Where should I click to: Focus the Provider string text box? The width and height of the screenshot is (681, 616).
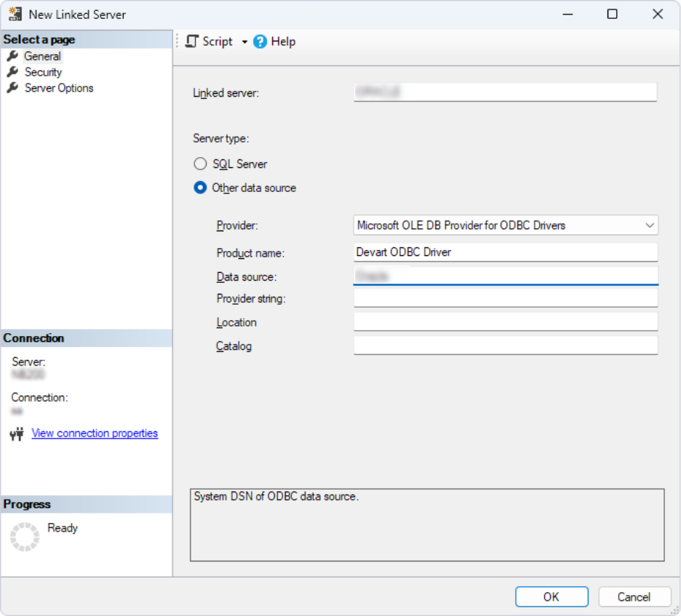click(505, 299)
